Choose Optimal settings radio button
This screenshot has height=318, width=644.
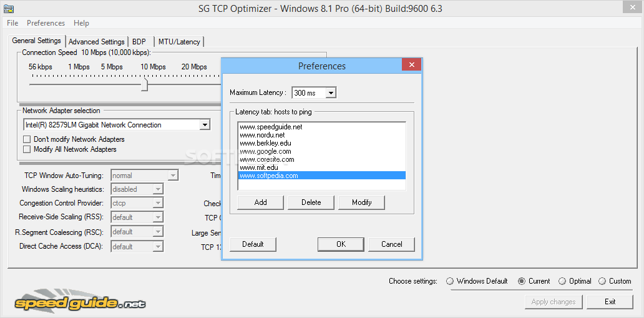(562, 281)
